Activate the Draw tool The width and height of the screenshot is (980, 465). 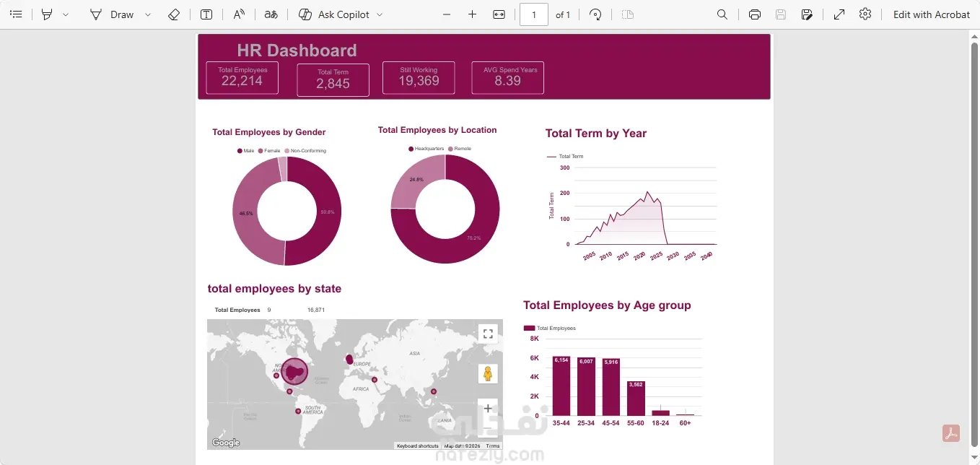(112, 14)
